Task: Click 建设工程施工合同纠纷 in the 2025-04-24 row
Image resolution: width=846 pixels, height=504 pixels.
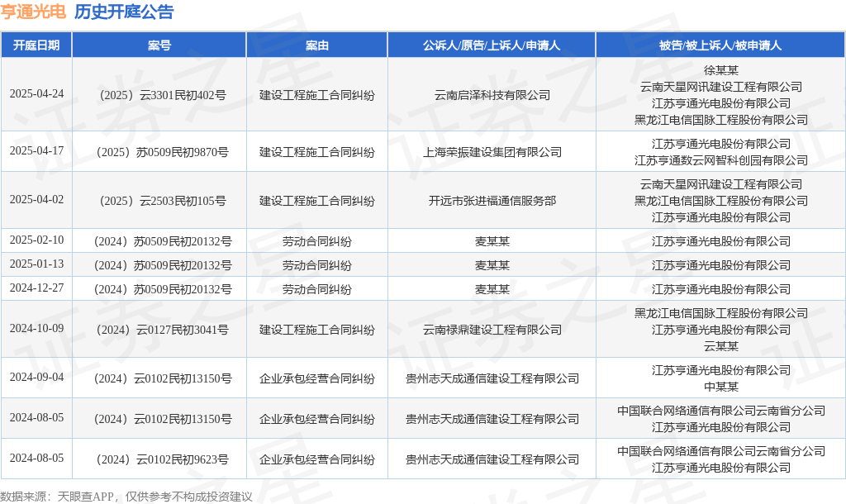Action: tap(316, 95)
